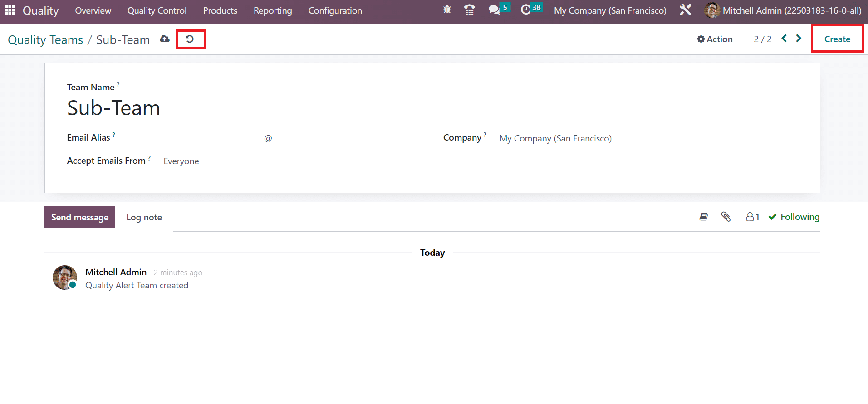Go to next record arrow
The width and height of the screenshot is (868, 404).
pyautogui.click(x=799, y=39)
